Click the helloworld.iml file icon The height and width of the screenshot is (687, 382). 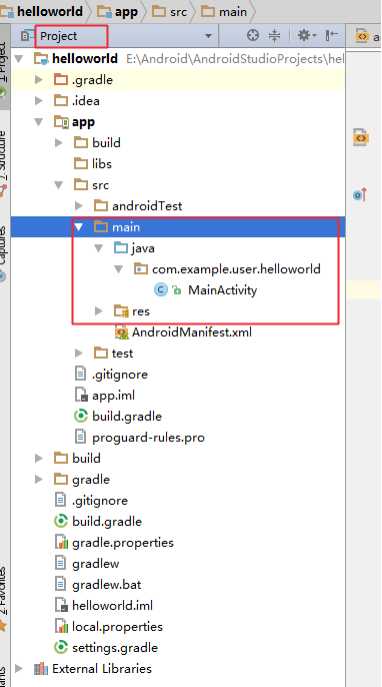(61, 606)
